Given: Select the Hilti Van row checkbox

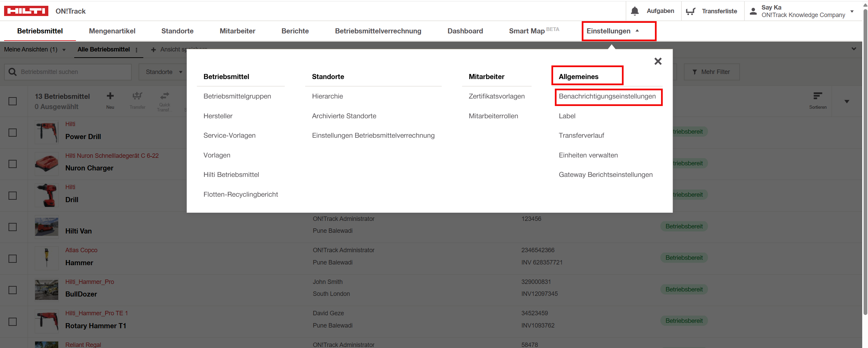Looking at the screenshot, I should 13,227.
